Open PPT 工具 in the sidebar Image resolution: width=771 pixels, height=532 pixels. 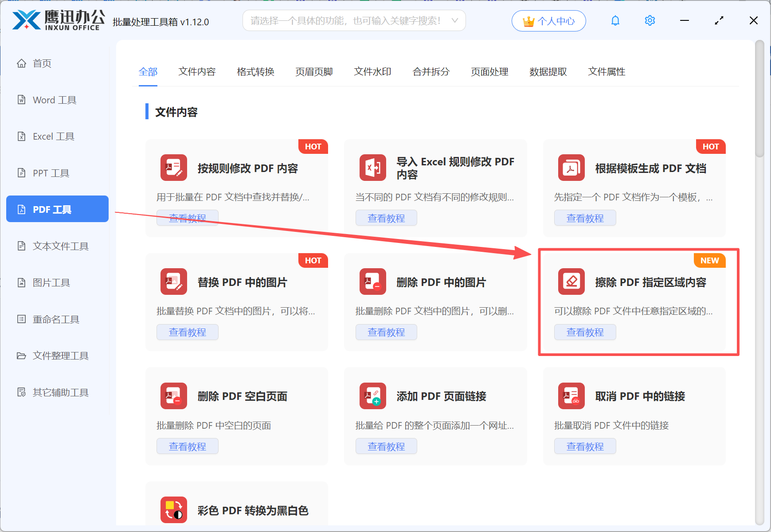point(57,173)
